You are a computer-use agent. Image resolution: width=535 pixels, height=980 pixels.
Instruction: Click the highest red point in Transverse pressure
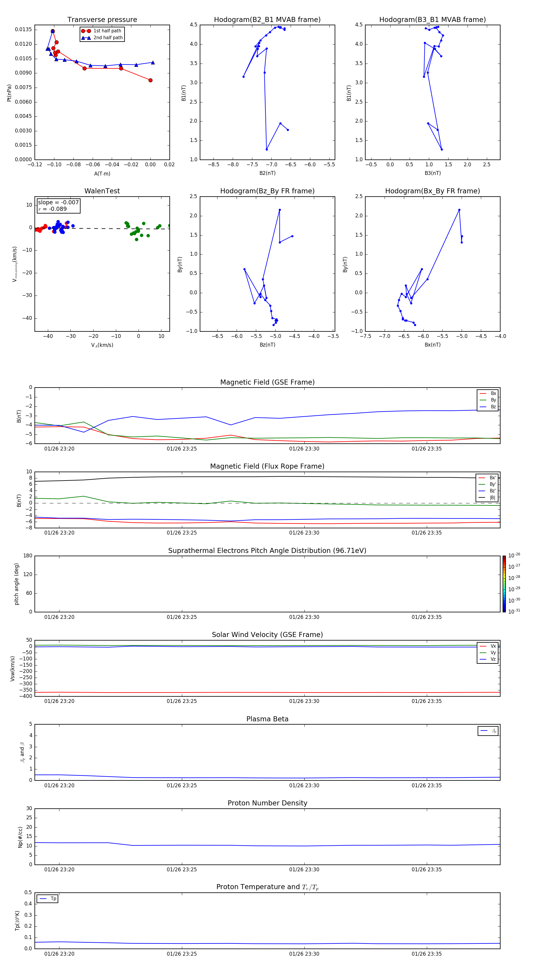click(53, 31)
